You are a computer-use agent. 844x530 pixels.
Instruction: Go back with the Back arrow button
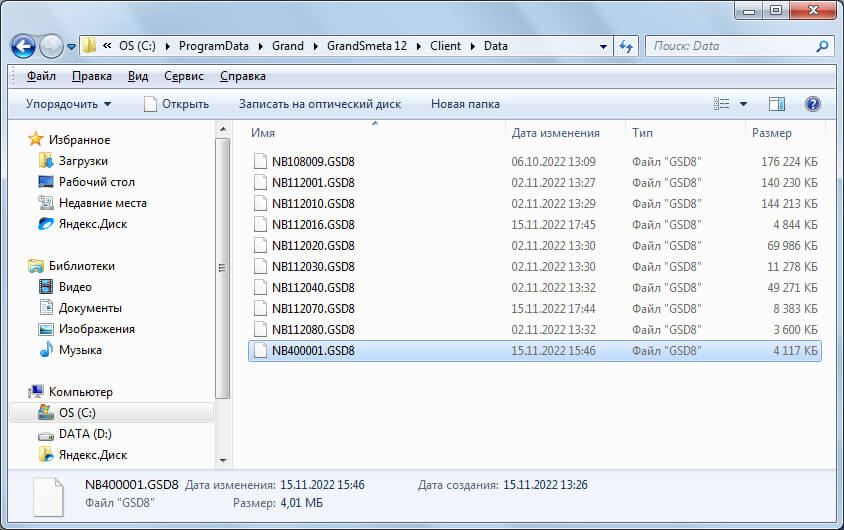pos(23,46)
